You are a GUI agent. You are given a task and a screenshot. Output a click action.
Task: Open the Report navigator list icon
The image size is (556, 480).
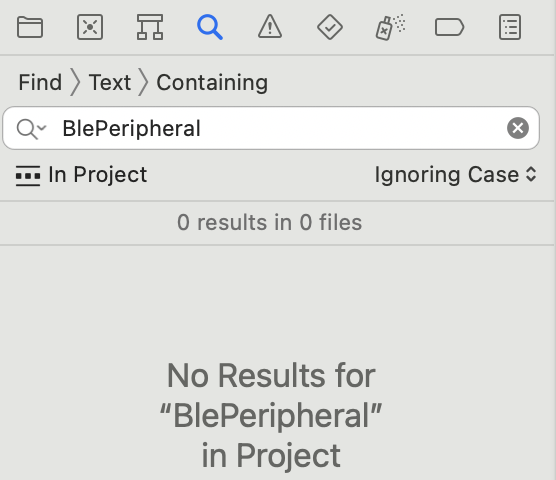click(x=510, y=27)
